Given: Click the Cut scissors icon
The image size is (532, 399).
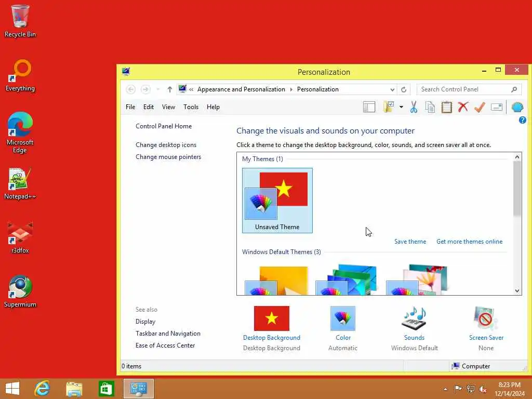Looking at the screenshot, I should (x=414, y=107).
